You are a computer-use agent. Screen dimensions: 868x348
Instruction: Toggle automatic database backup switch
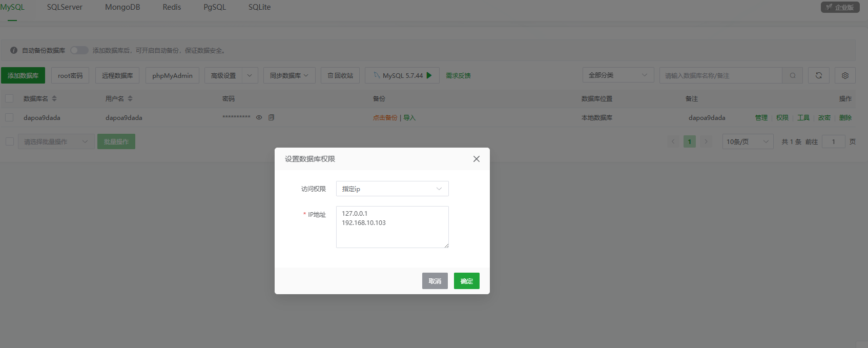79,50
